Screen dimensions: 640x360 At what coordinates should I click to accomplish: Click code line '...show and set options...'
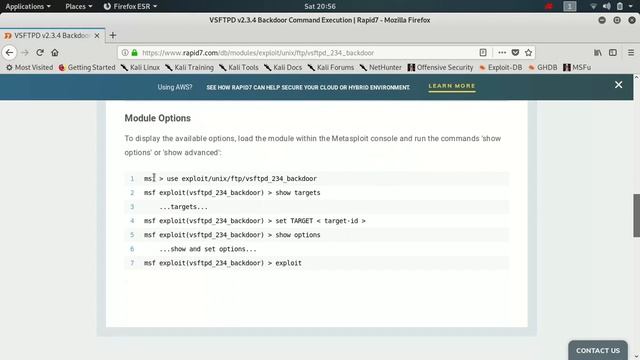click(208, 249)
